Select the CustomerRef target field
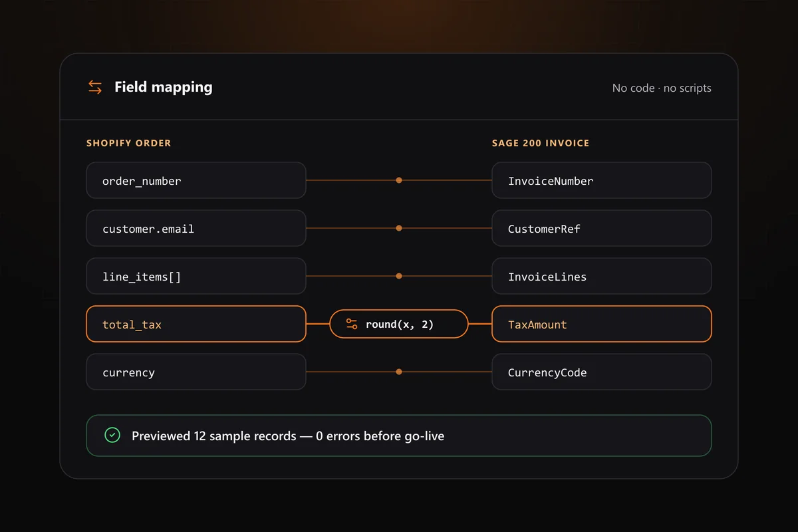This screenshot has height=532, width=798. [x=602, y=228]
